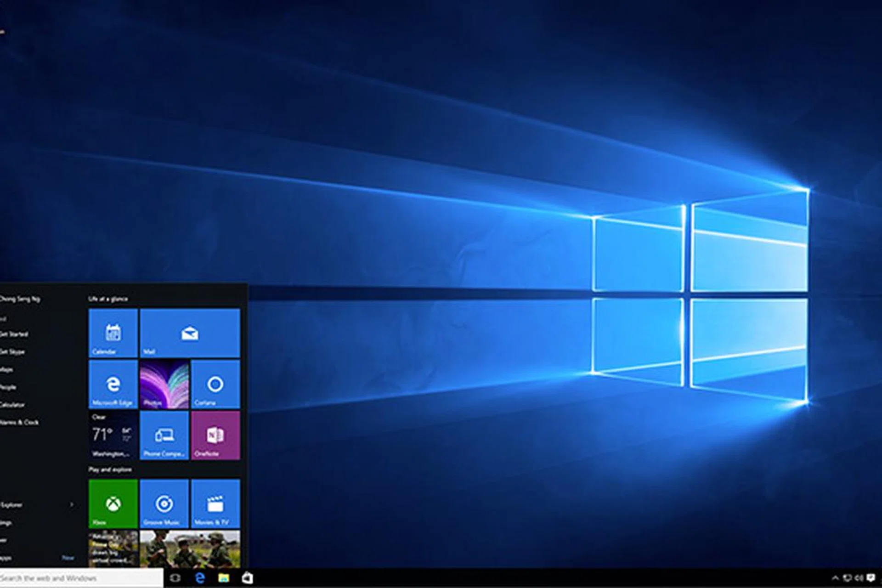
Task: Open the Calendar tile
Action: (x=113, y=333)
